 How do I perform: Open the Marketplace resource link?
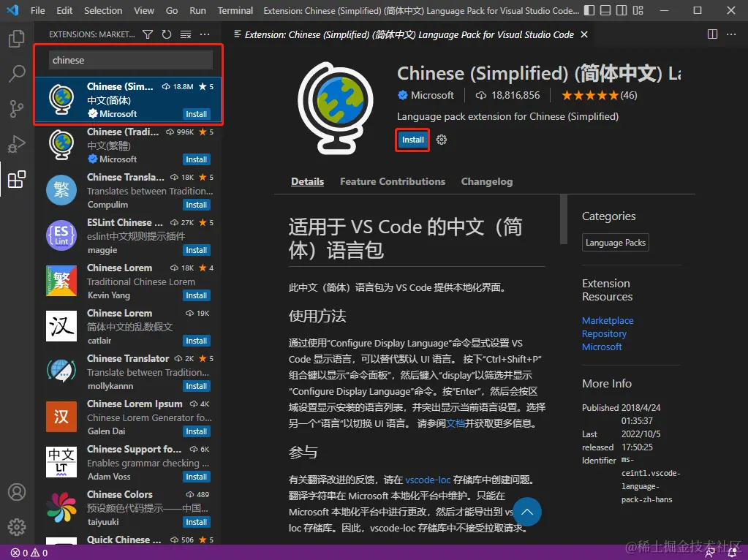(608, 320)
